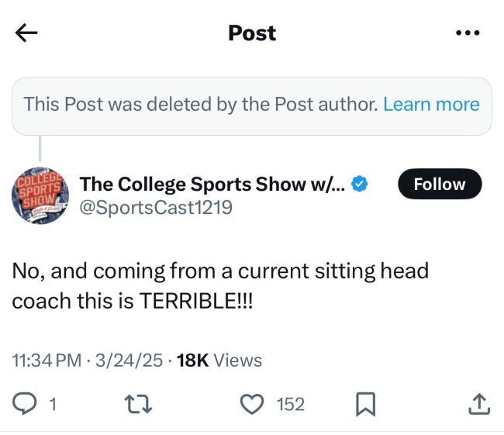Tap the back arrow
Screen dimensions: 504x435
click(26, 33)
